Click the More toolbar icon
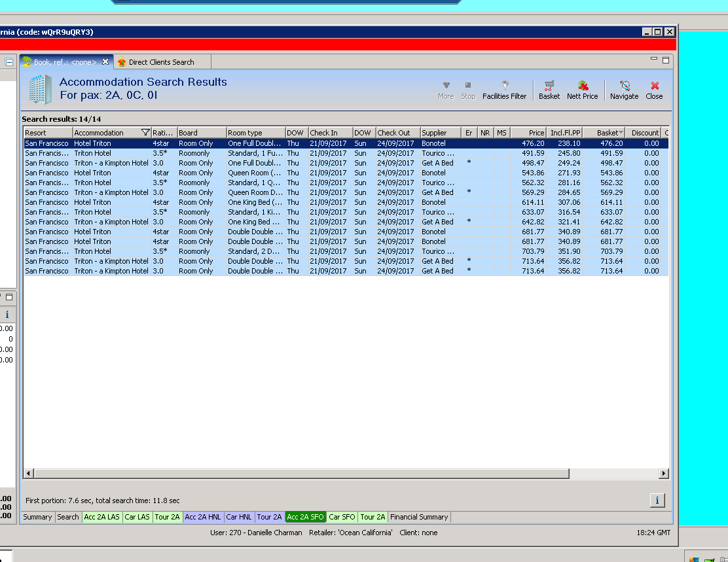Image resolution: width=728 pixels, height=562 pixels. [x=446, y=86]
